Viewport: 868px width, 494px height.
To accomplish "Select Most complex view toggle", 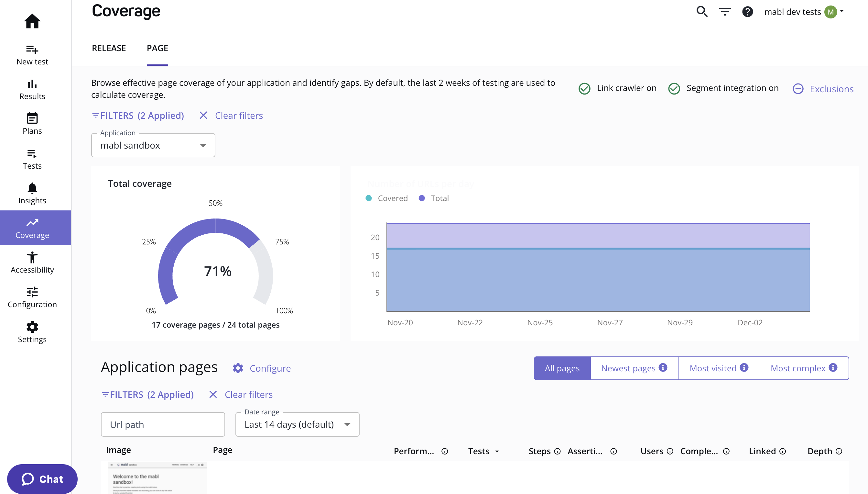I will click(x=804, y=368).
